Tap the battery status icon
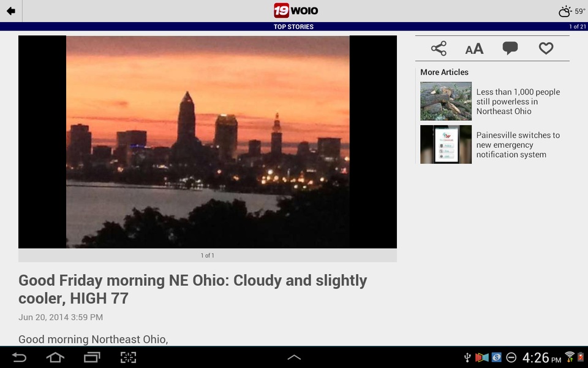This screenshot has height=368, width=588. [581, 357]
